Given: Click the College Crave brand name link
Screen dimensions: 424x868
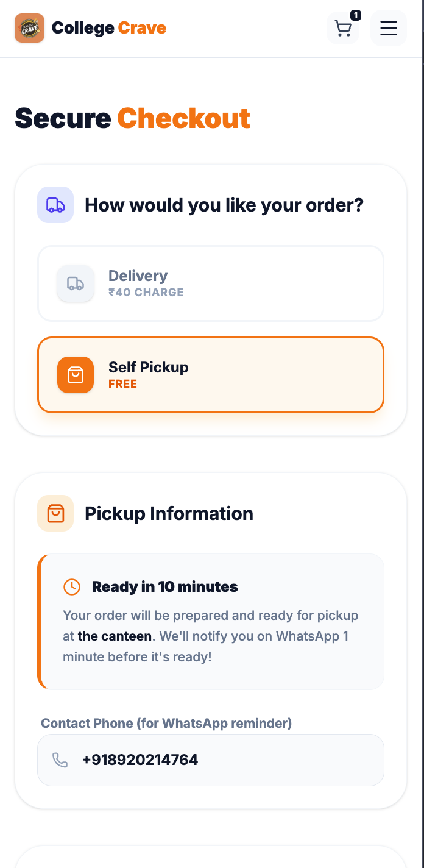Looking at the screenshot, I should click(109, 28).
